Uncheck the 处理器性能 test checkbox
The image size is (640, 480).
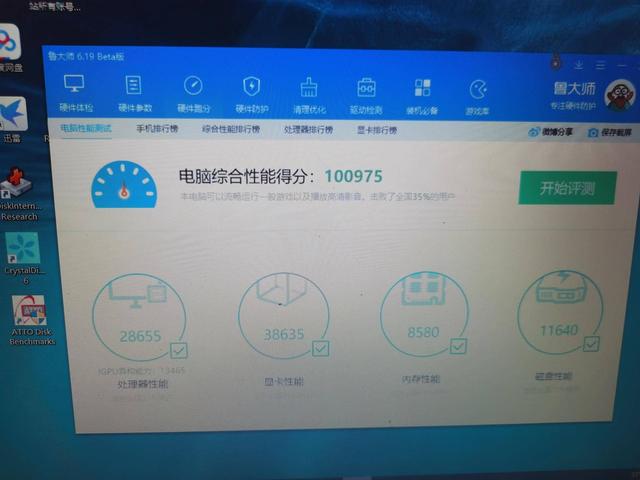pyautogui.click(x=178, y=350)
